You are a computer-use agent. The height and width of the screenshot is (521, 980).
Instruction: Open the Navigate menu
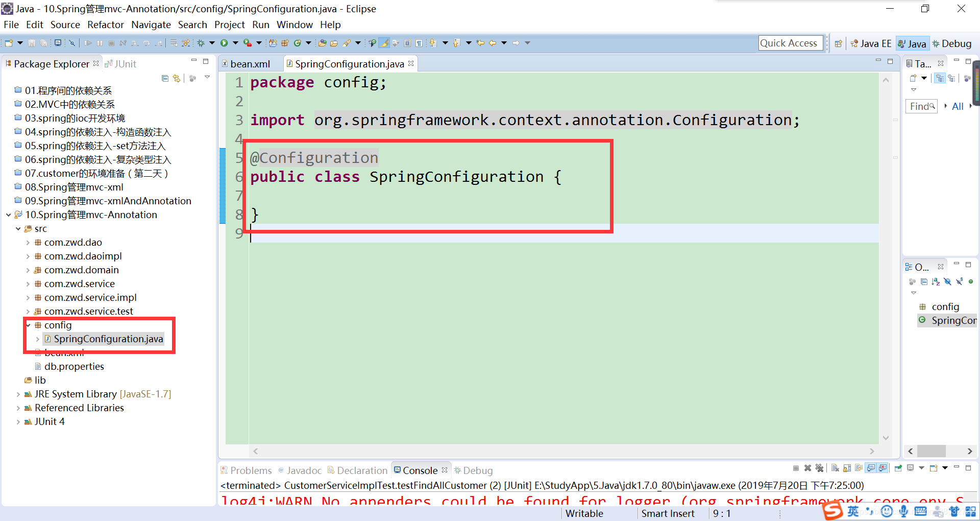[151, 25]
